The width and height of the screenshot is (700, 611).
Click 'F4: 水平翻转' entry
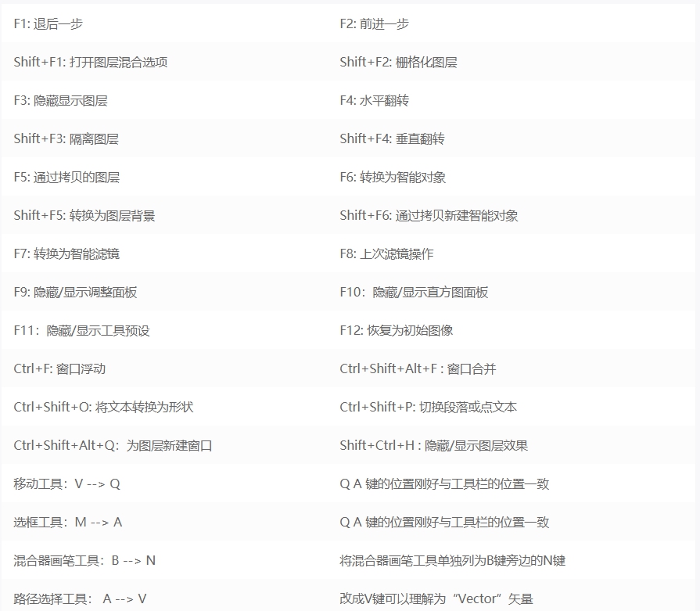(x=374, y=100)
